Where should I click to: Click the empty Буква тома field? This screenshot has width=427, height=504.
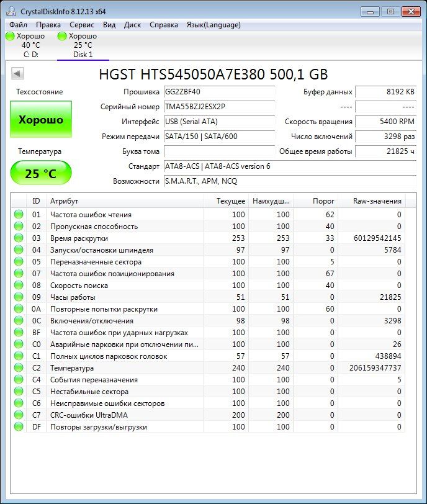[219, 151]
